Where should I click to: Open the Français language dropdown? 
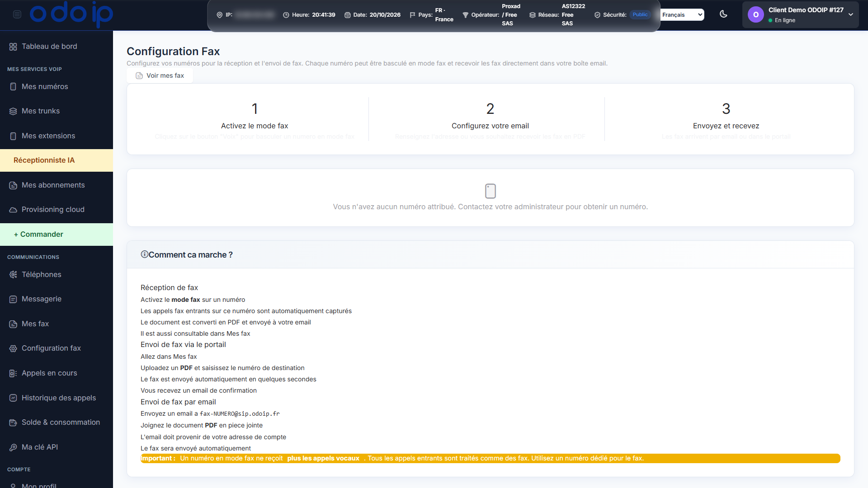pyautogui.click(x=682, y=15)
